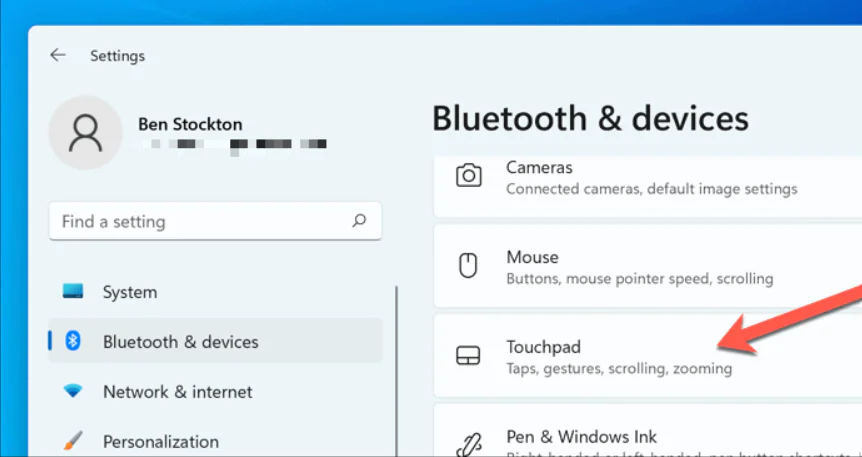Click the Bluetooth icon in sidebar
862x457 pixels.
[73, 342]
